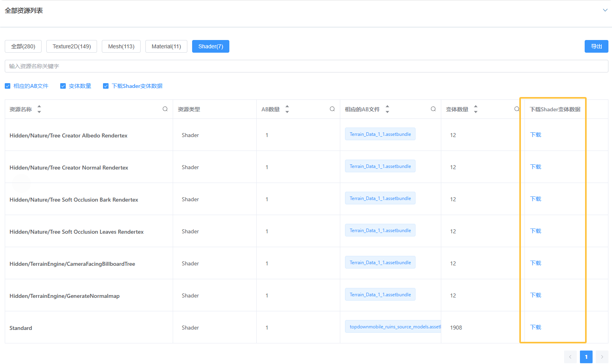Collapse the 全部资源列表 panel chevron
The image size is (612, 364).
tap(605, 10)
